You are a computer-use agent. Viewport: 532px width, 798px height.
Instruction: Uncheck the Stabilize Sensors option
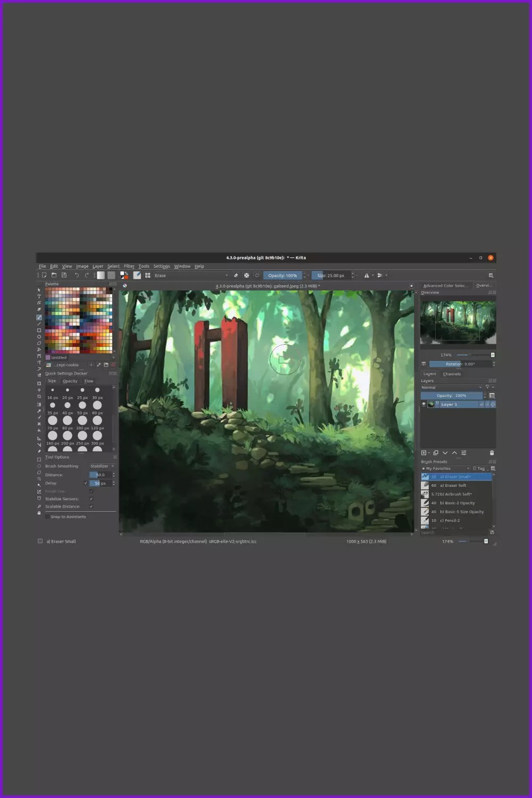tap(92, 498)
